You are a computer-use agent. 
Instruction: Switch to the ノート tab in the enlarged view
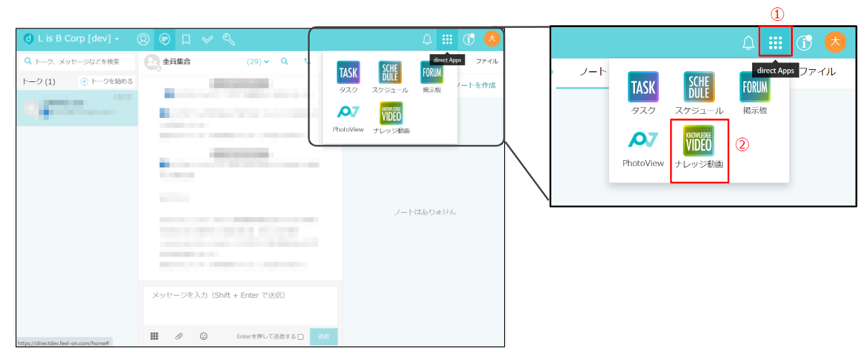[592, 71]
